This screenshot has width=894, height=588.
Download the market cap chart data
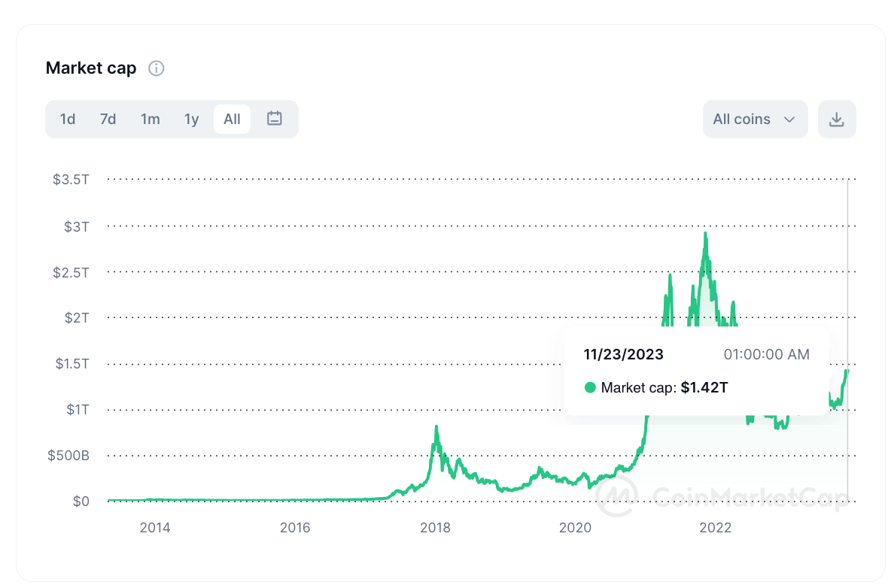click(836, 120)
